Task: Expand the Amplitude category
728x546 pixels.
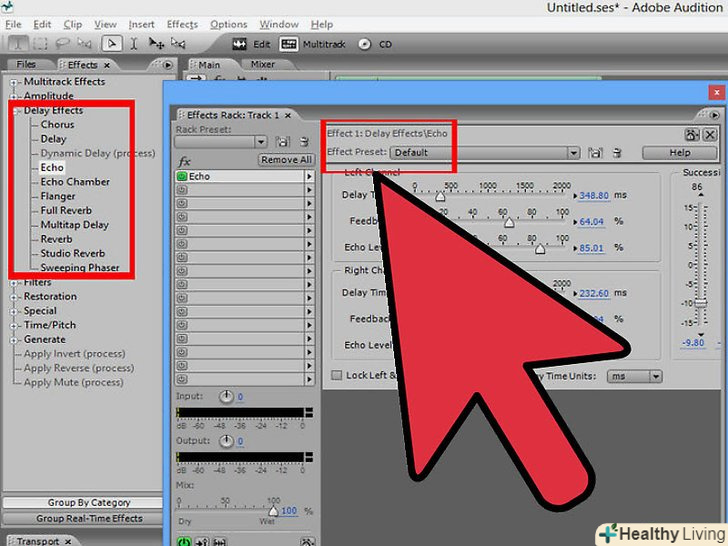Action: pos(13,97)
